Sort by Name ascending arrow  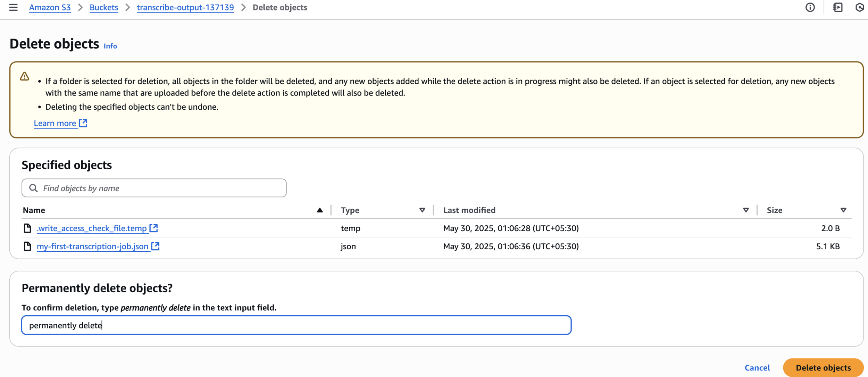pyautogui.click(x=320, y=210)
